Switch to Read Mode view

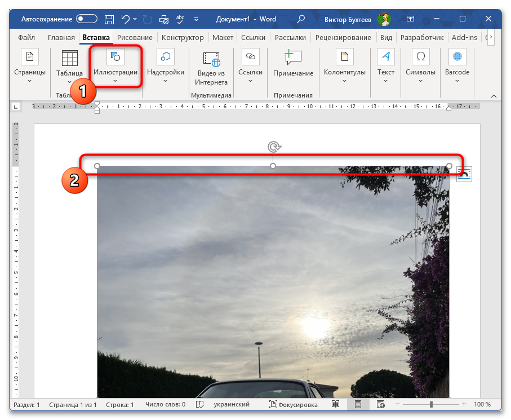tap(336, 405)
